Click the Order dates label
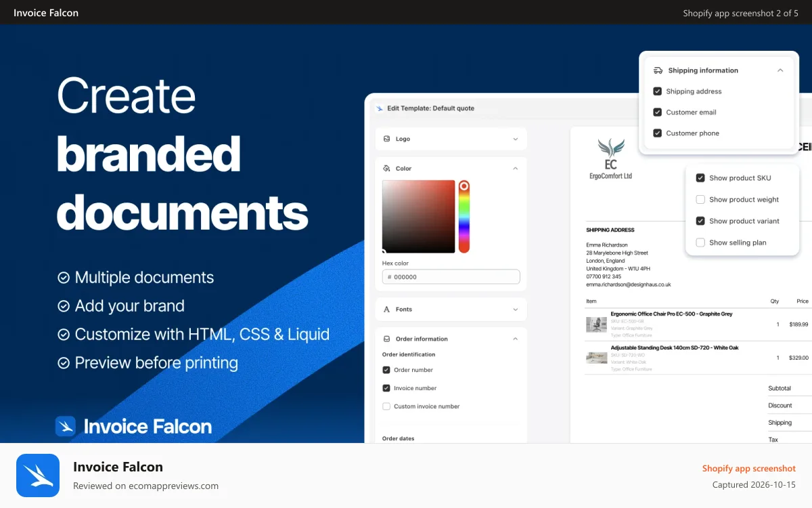 (398, 438)
